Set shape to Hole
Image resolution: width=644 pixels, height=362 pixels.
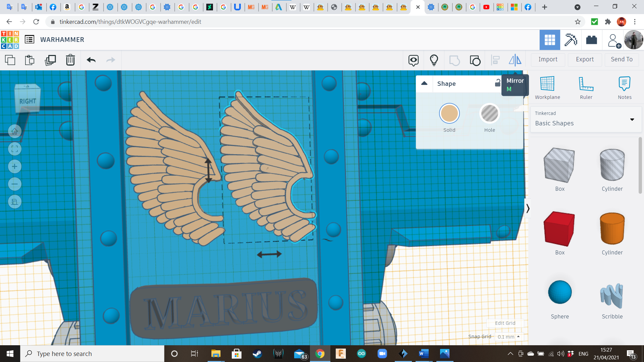(489, 114)
